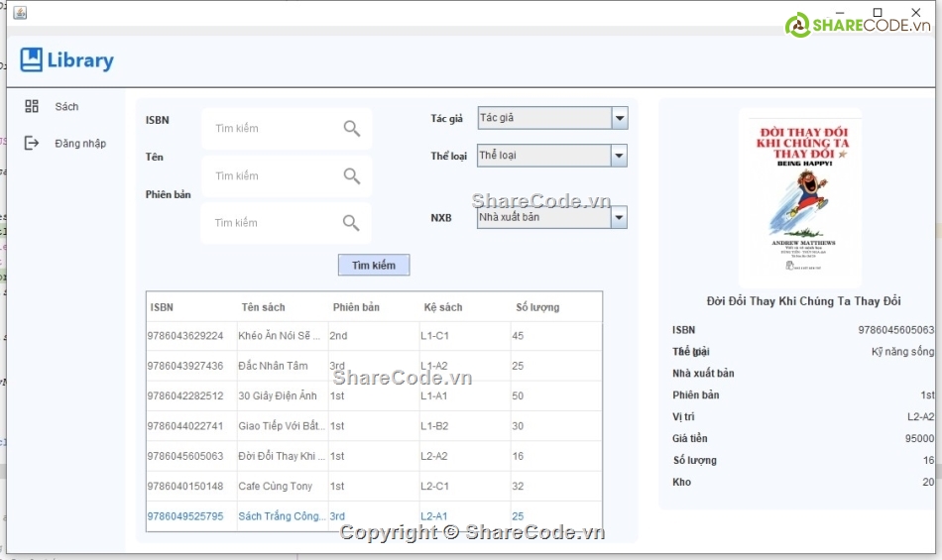
Task: Click the Giao Tiếp Với Bất title cell
Action: click(x=283, y=426)
